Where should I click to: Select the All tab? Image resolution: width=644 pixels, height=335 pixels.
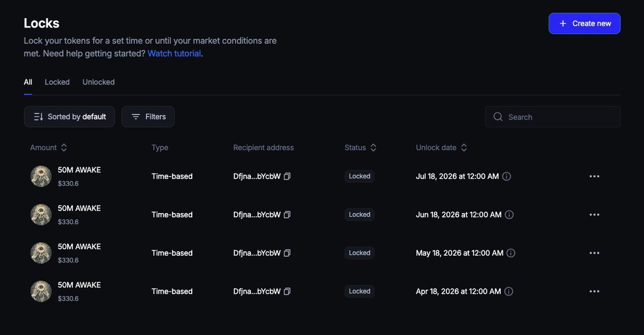(28, 82)
